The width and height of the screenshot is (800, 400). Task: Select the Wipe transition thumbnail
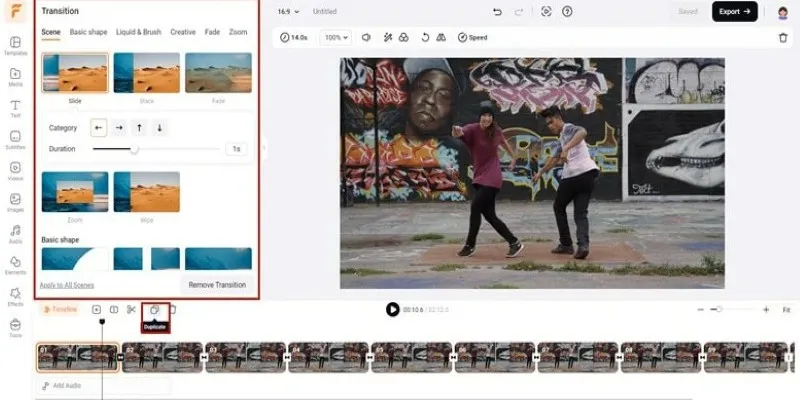(146, 192)
